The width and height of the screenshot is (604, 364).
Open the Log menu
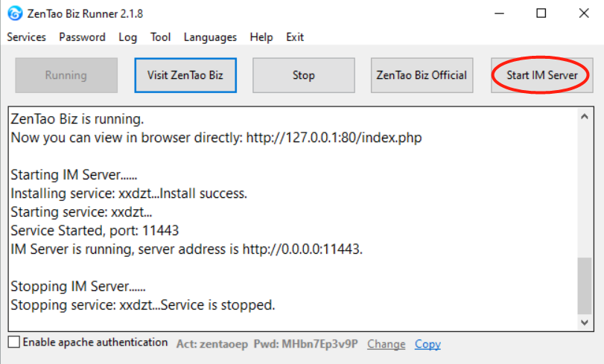tap(127, 37)
